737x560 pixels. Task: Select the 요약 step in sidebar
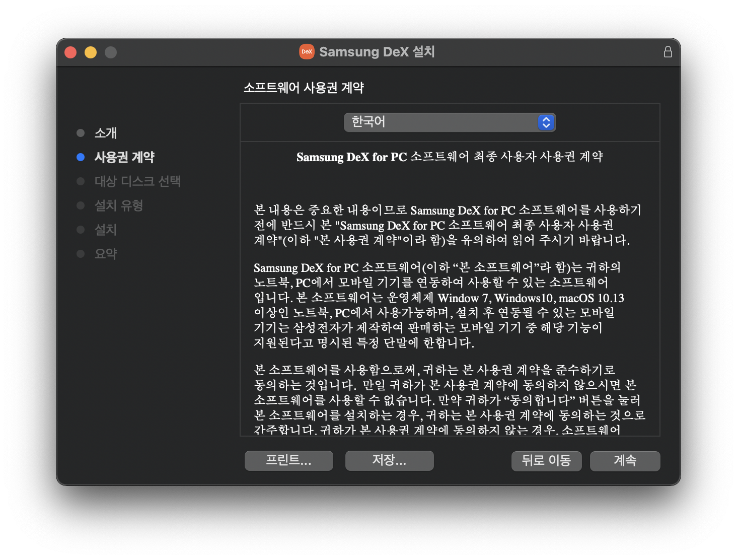pyautogui.click(x=106, y=254)
